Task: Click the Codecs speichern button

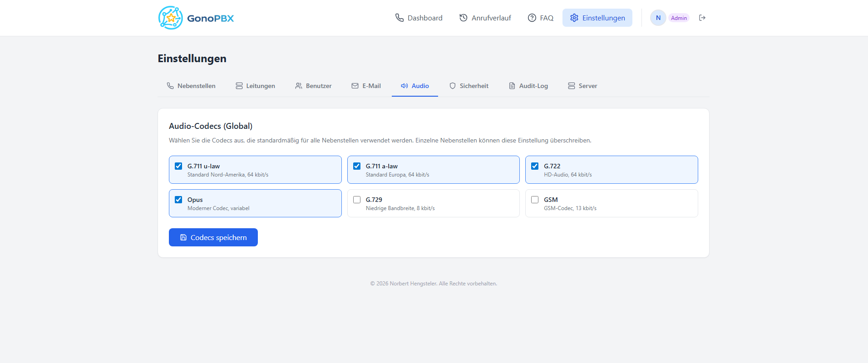Action: pos(213,237)
